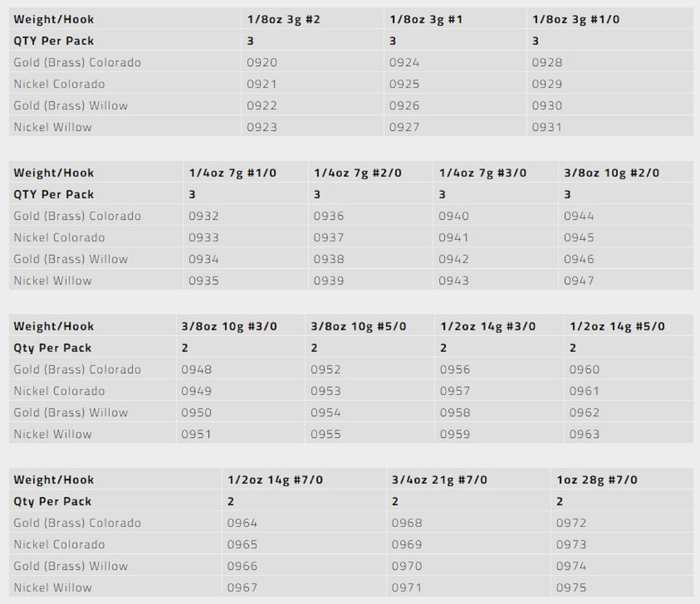Viewport: 700px width, 604px height.
Task: Click product code 0948
Action: pos(196,369)
